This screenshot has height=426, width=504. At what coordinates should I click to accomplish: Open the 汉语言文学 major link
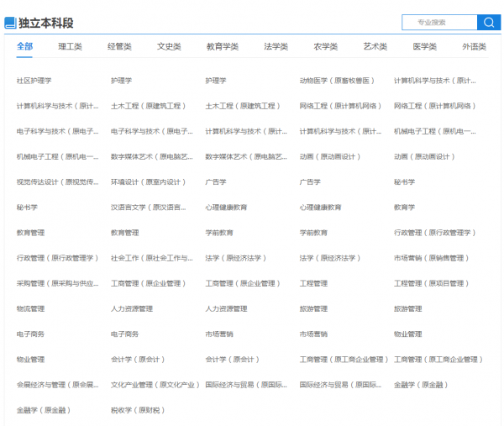[x=148, y=208]
